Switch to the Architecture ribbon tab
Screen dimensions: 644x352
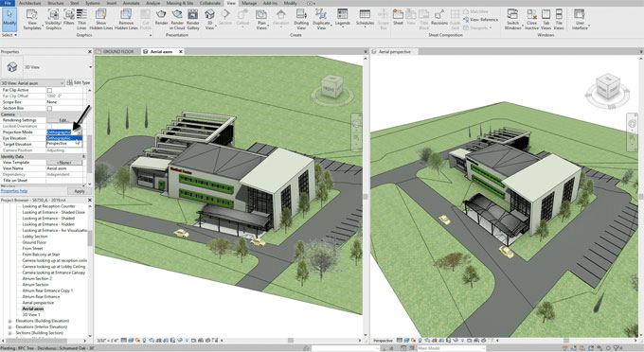point(30,3)
